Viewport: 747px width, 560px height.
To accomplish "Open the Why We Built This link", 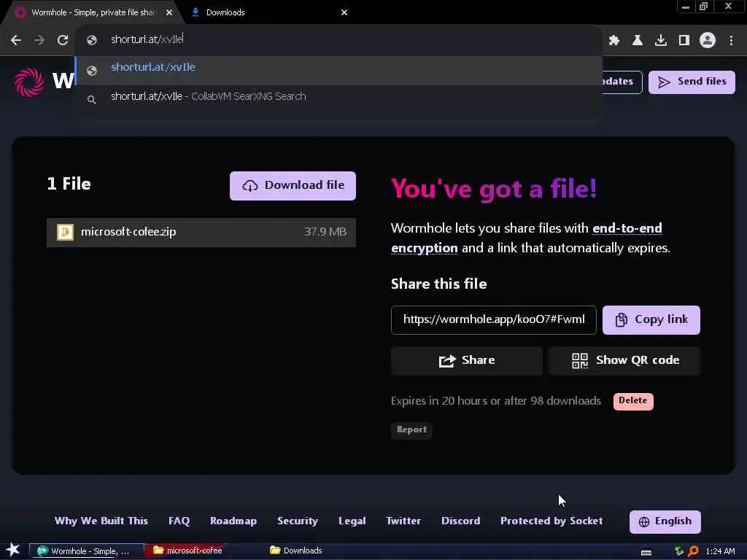I will click(x=101, y=521).
